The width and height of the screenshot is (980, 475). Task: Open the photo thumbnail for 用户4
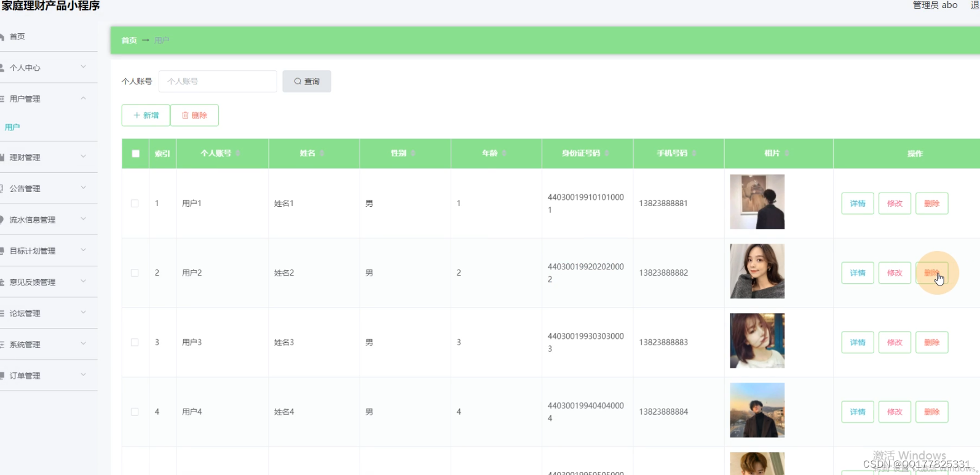coord(757,410)
